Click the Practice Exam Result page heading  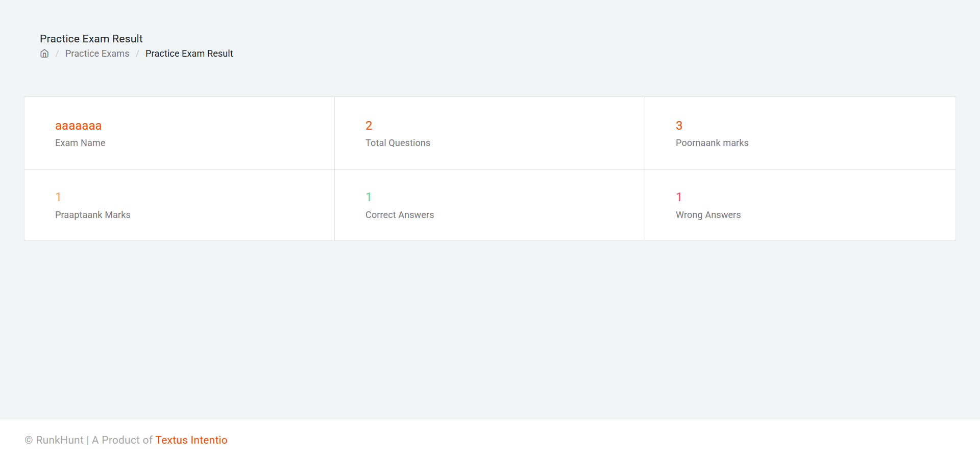click(x=91, y=39)
